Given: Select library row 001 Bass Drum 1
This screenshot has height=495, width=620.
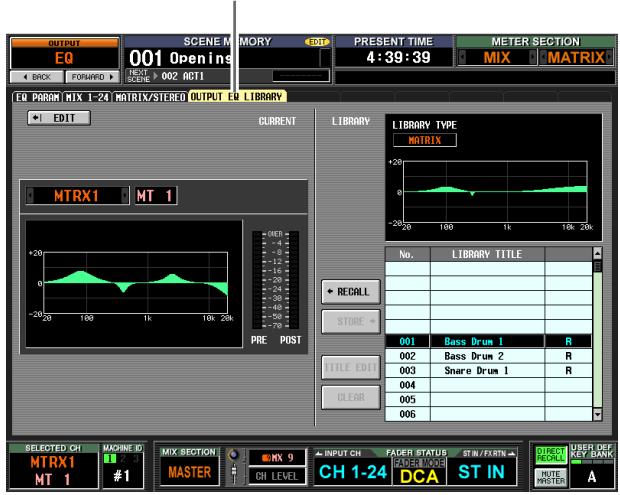Looking at the screenshot, I should [488, 341].
